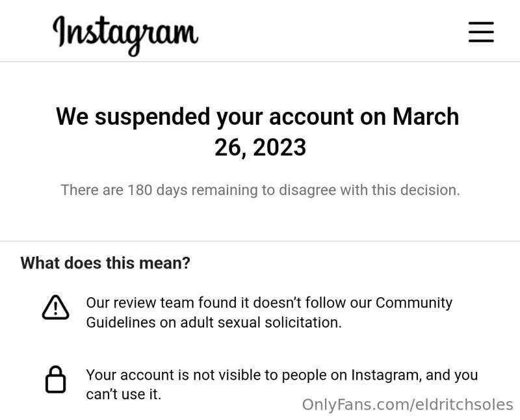
Task: Click 'eldritchsoles' in the watermark
Action: (463, 404)
